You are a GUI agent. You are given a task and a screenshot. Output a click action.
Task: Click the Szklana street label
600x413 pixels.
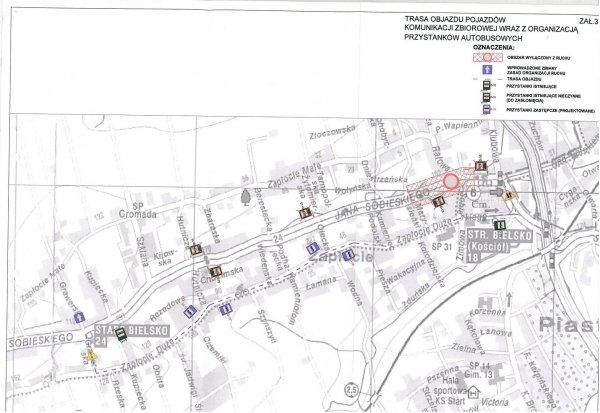(x=142, y=251)
